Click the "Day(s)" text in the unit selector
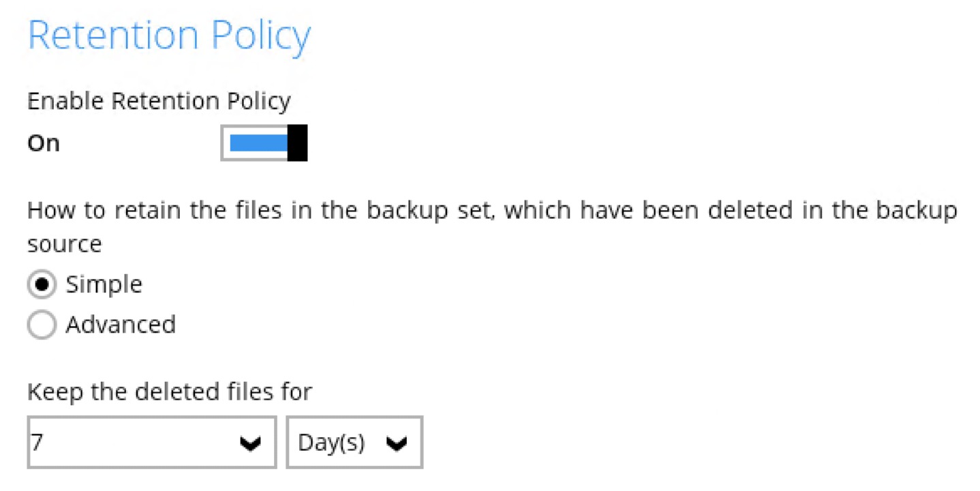 click(x=331, y=443)
